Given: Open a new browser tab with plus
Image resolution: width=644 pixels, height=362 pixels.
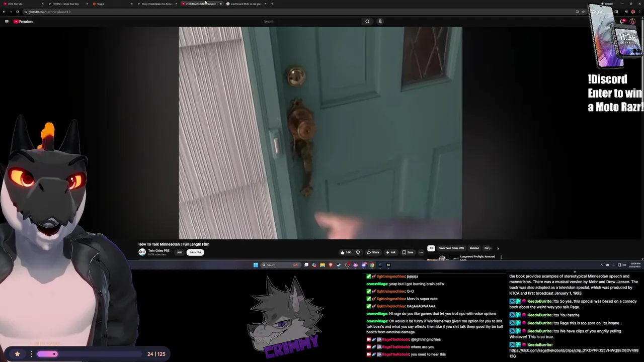Looking at the screenshot, I should coord(272,4).
